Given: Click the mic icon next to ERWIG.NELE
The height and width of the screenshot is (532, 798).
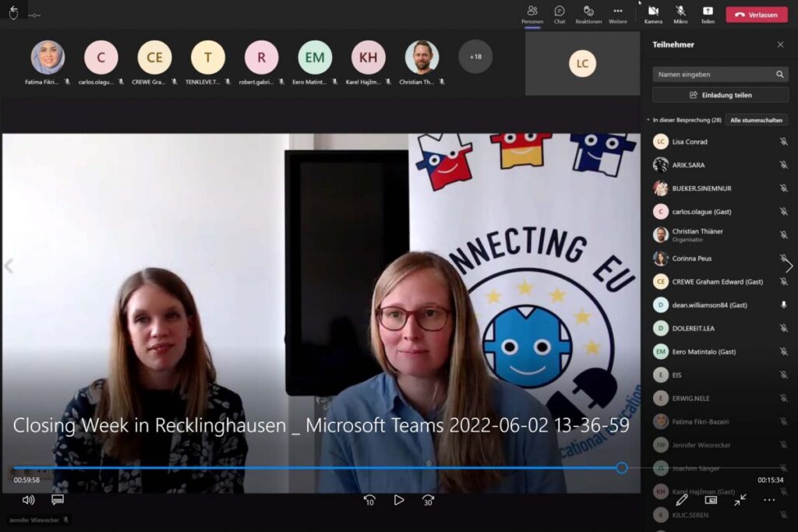Looking at the screenshot, I should pyautogui.click(x=783, y=399).
